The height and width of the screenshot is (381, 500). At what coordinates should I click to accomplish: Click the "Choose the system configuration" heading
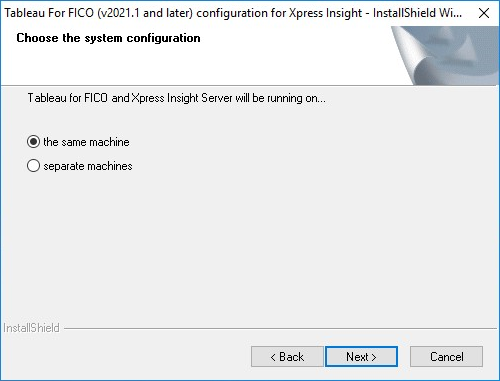click(x=108, y=38)
